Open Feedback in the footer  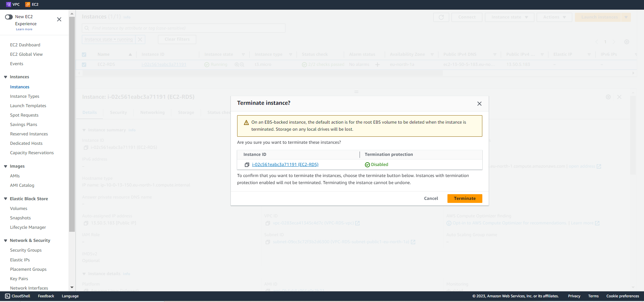(x=46, y=296)
